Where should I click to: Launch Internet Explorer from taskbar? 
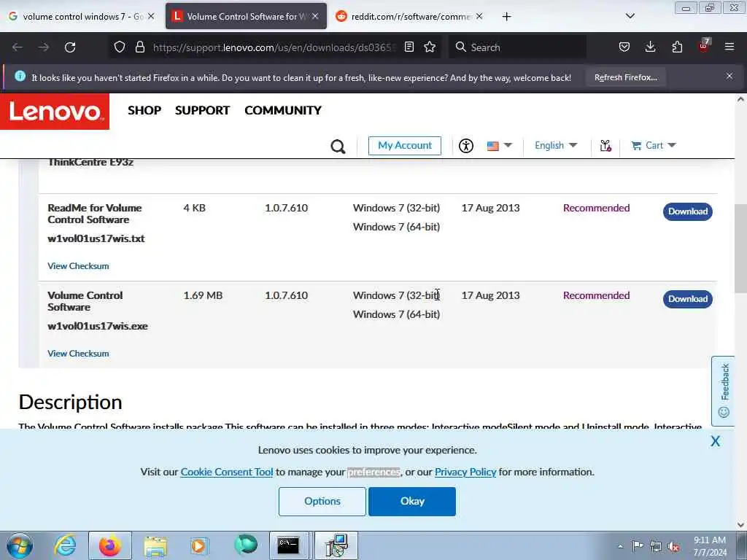point(65,545)
